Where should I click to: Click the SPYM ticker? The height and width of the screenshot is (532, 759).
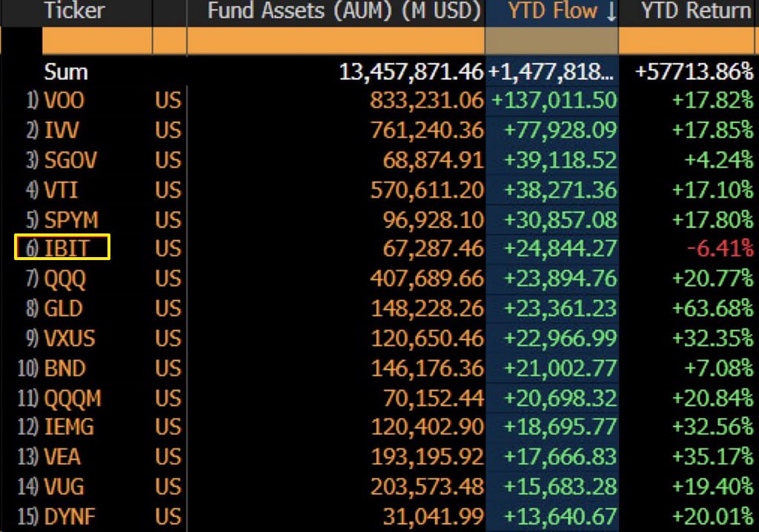click(x=71, y=219)
